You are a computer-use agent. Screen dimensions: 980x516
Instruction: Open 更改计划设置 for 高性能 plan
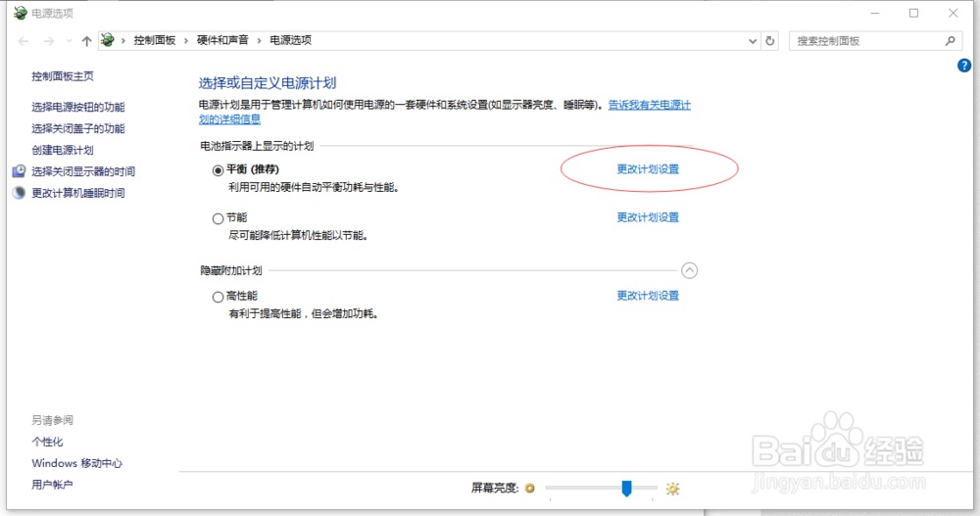648,296
